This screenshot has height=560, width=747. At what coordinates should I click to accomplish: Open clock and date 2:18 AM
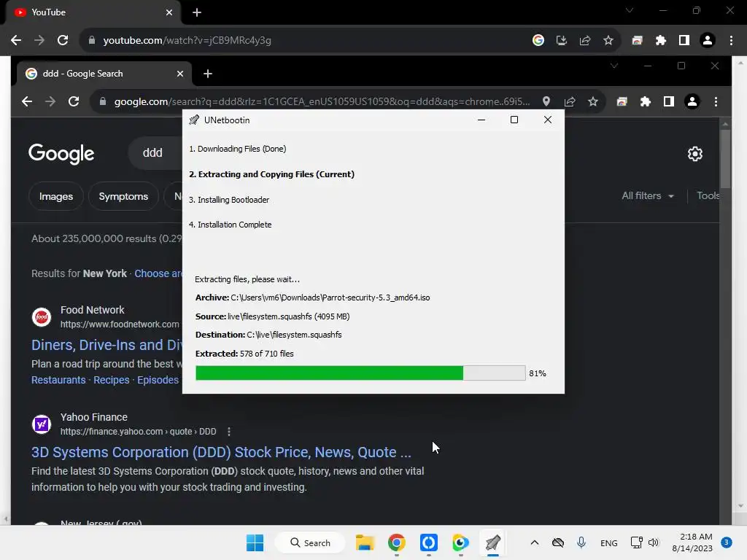point(692,542)
